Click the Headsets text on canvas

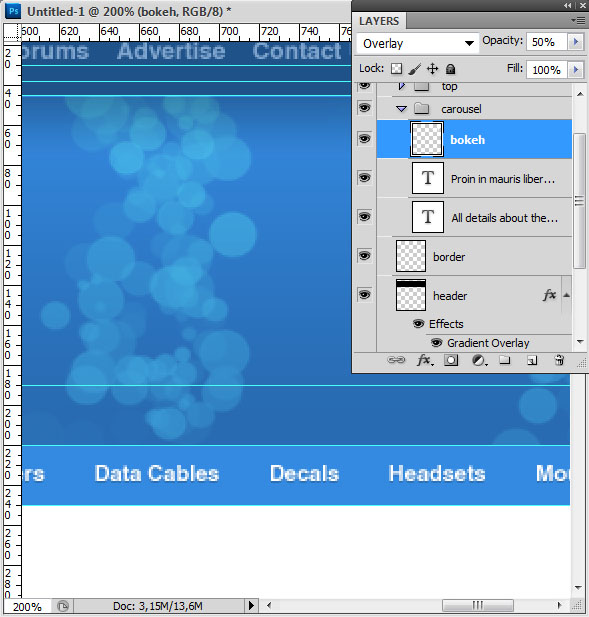(x=437, y=473)
